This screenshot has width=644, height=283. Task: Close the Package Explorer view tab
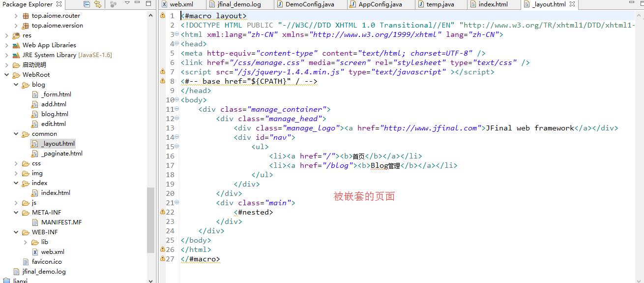coord(59,4)
